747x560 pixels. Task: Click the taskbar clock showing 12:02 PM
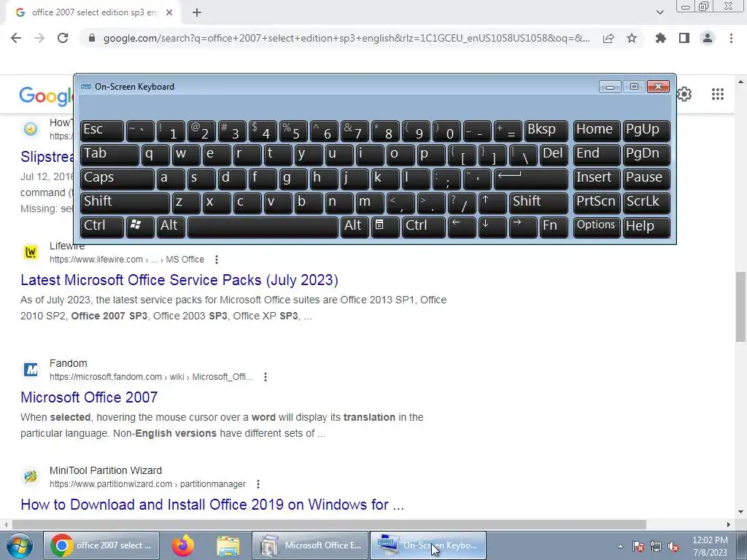pyautogui.click(x=710, y=546)
